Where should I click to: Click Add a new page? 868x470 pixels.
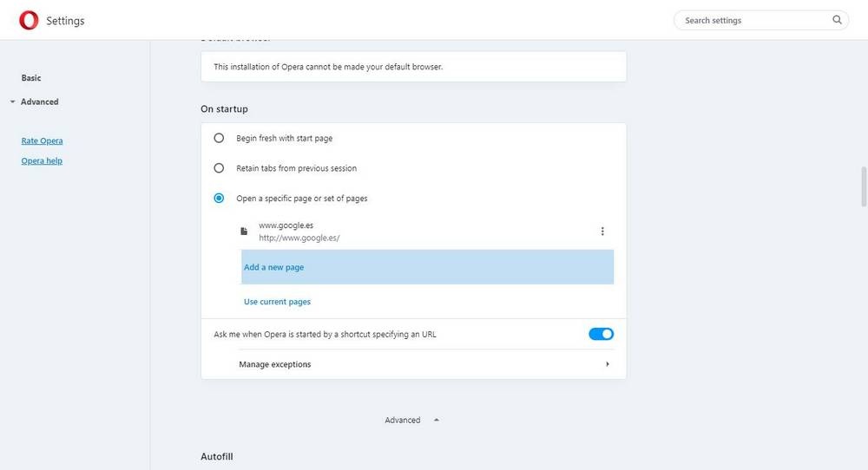(x=273, y=267)
